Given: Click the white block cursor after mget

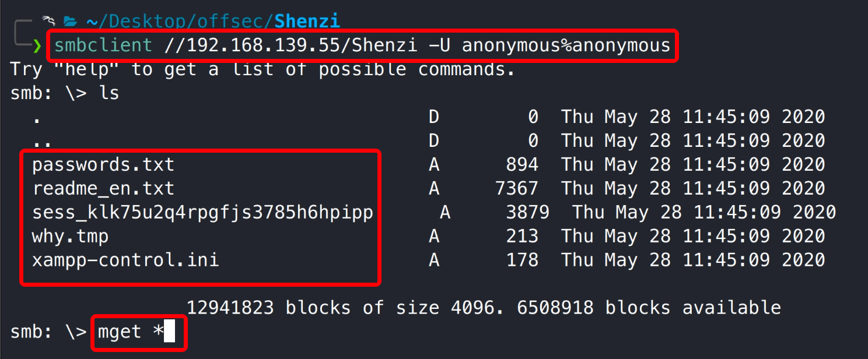Looking at the screenshot, I should (169, 332).
